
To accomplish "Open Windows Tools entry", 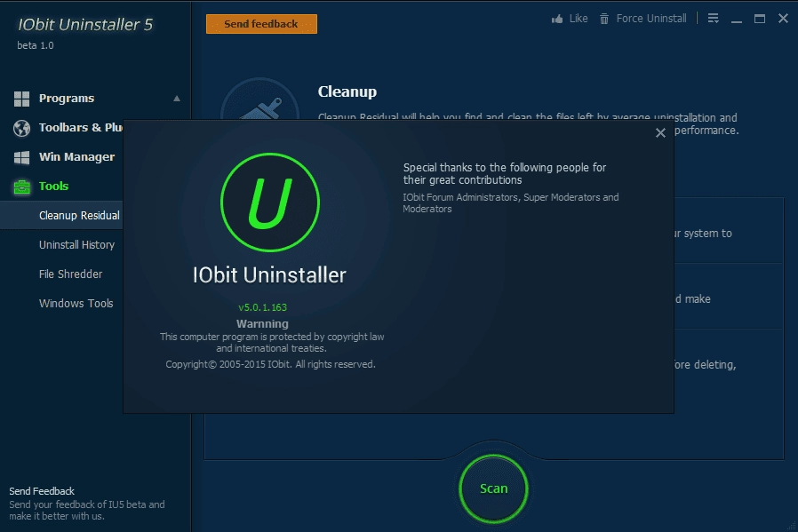I will [x=76, y=303].
